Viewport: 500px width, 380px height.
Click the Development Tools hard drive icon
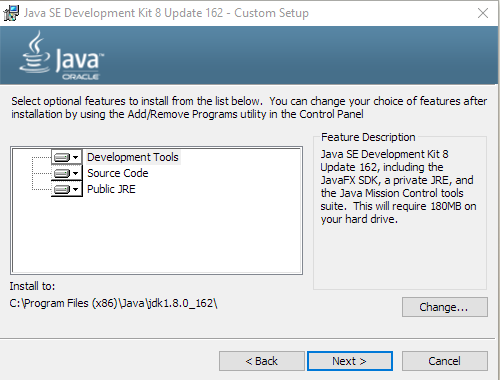[62, 157]
